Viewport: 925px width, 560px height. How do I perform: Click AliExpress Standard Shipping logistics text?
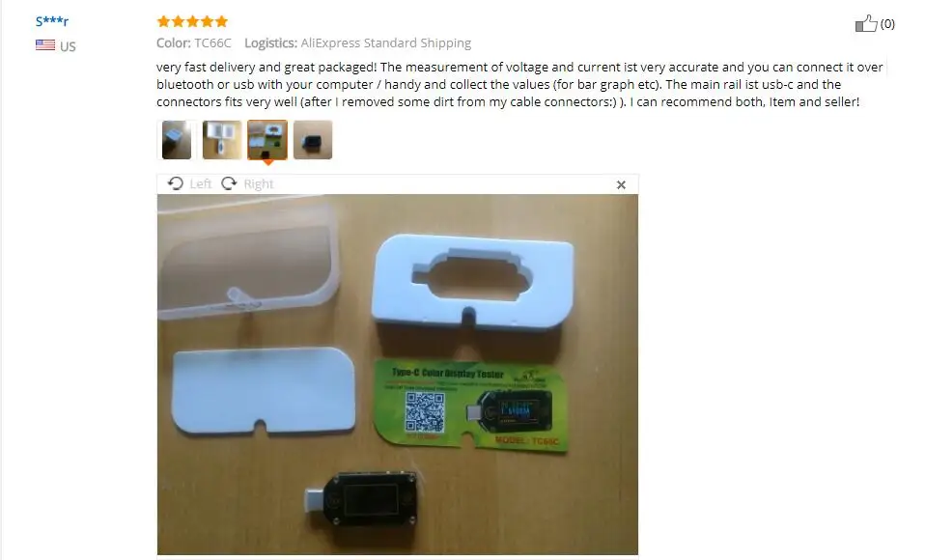click(x=386, y=43)
